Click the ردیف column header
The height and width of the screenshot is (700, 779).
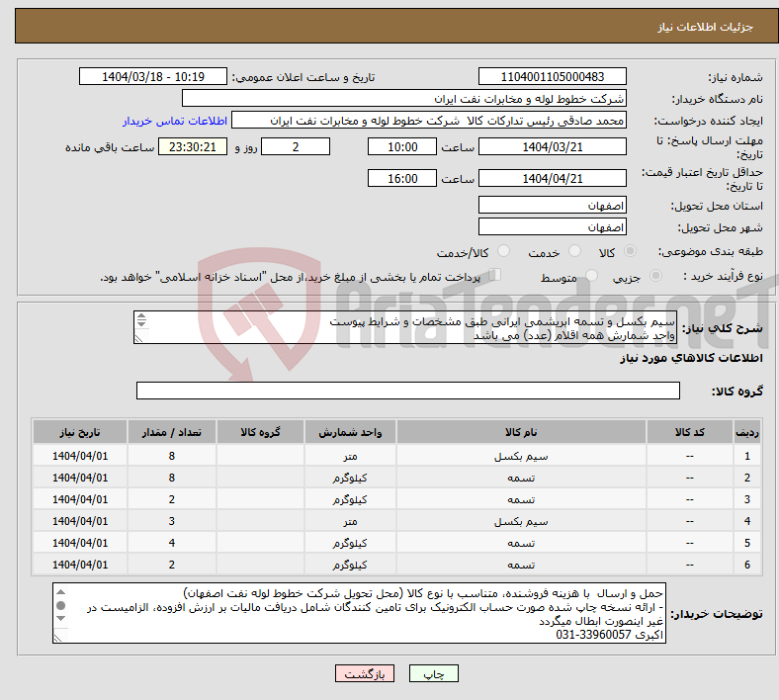746,432
